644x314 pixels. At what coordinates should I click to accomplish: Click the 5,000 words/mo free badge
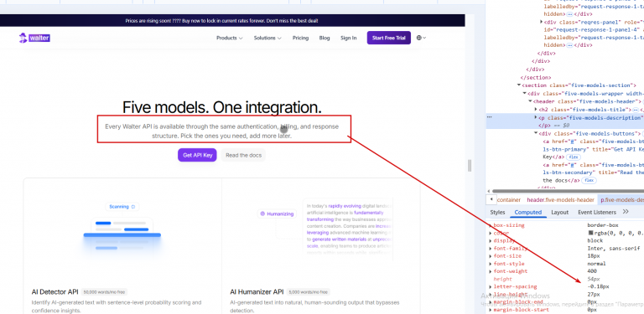[308, 292]
